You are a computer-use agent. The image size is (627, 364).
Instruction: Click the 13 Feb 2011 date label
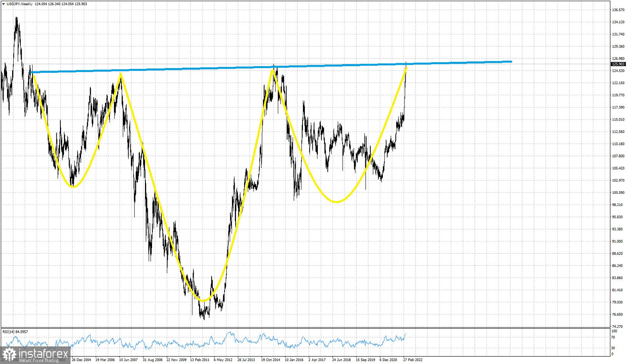[x=200, y=360]
